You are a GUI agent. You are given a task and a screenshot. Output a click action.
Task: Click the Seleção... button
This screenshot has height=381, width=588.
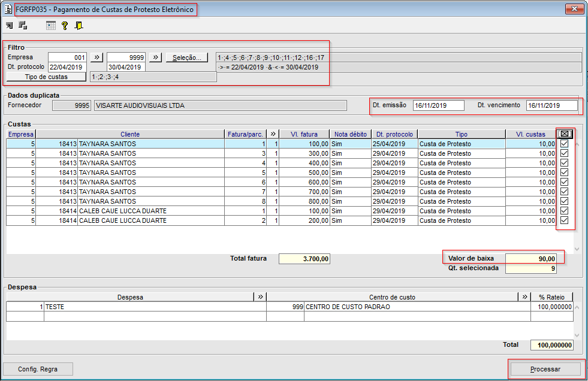(187, 58)
